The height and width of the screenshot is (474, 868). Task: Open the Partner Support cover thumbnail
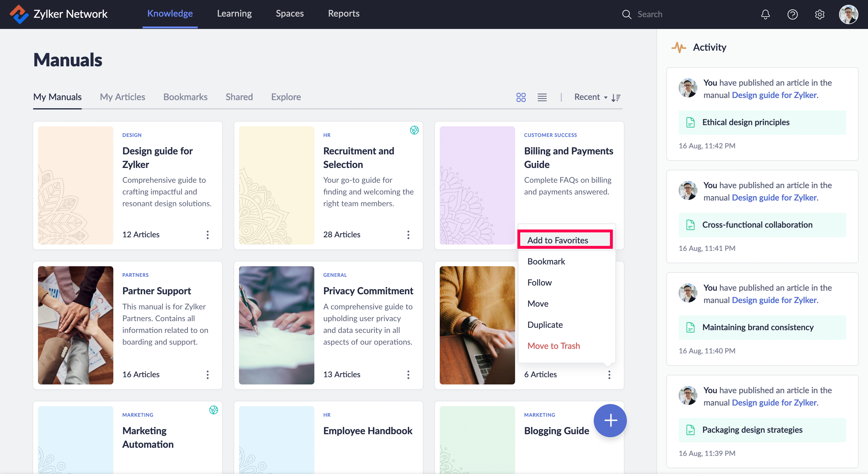pyautogui.click(x=75, y=325)
